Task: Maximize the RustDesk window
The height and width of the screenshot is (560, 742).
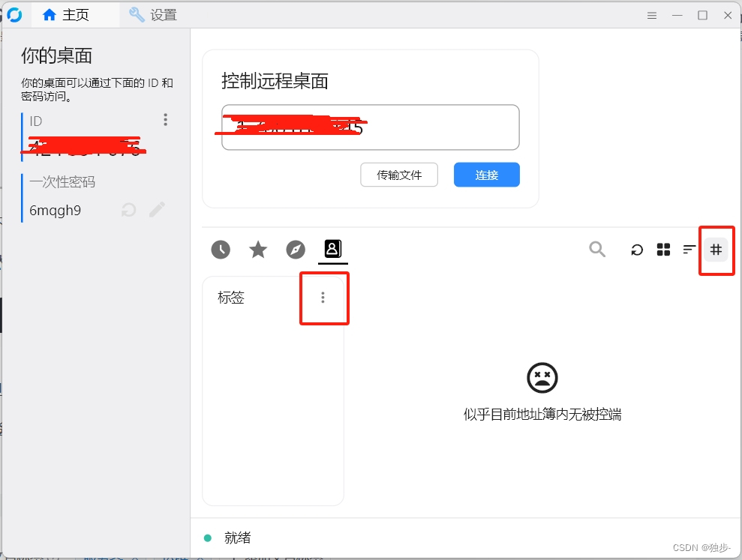Action: [x=702, y=15]
